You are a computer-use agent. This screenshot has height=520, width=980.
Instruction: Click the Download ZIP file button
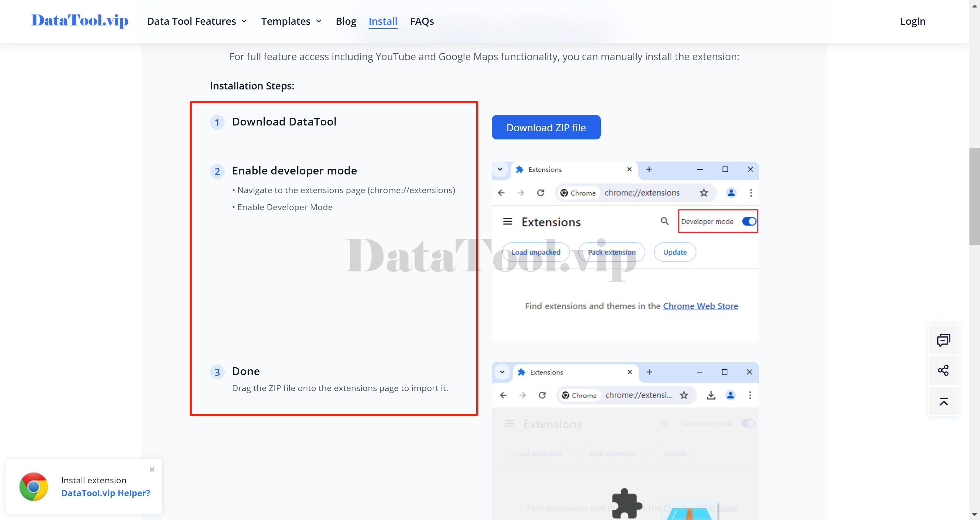[x=546, y=127]
